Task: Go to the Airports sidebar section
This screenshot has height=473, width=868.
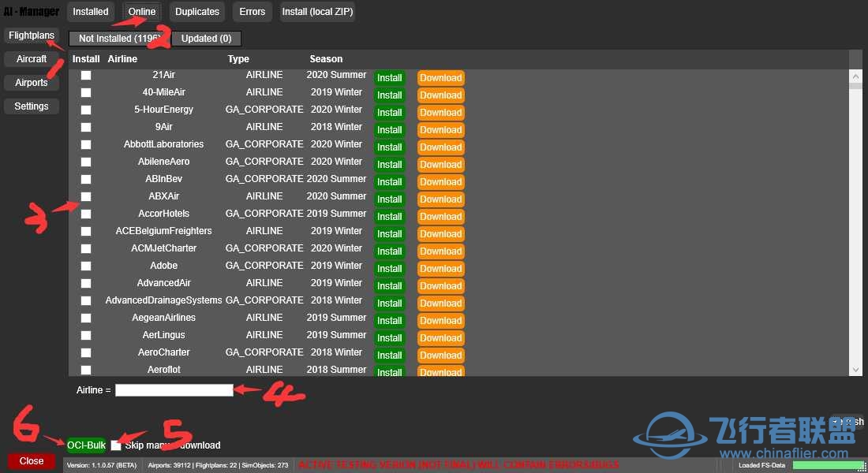Action: (x=32, y=83)
